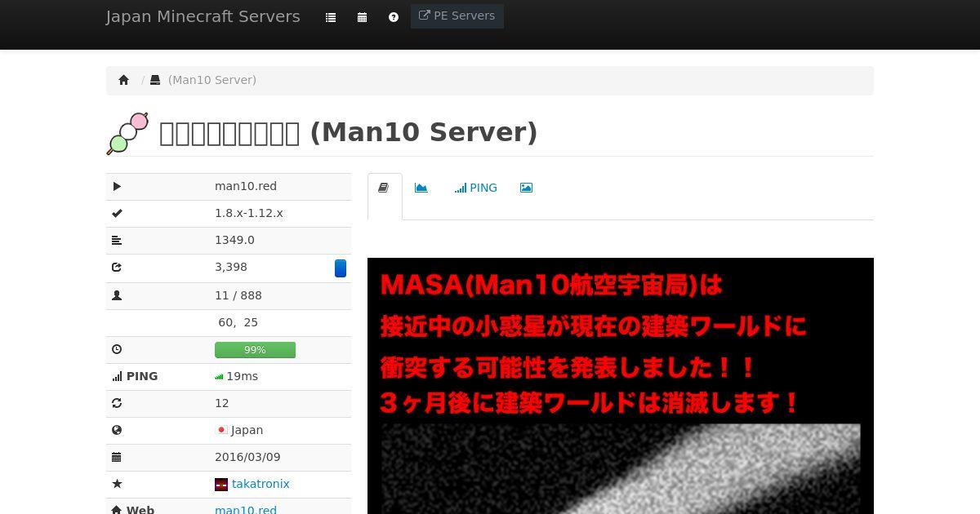This screenshot has height=514, width=980.
Task: Open the man10.red Web link
Action: [x=246, y=509]
